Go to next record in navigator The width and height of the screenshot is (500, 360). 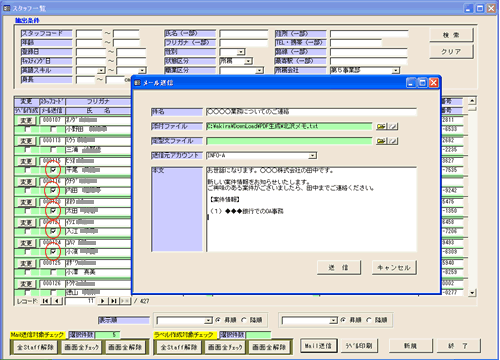pyautogui.click(x=103, y=301)
